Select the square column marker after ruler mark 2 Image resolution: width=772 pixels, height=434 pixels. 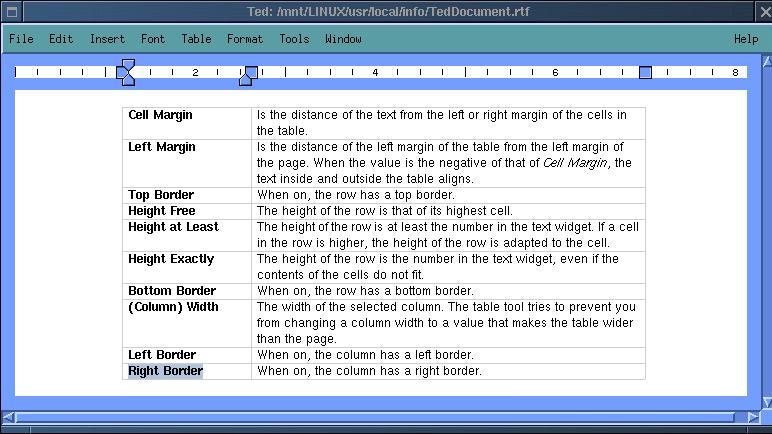(x=251, y=72)
